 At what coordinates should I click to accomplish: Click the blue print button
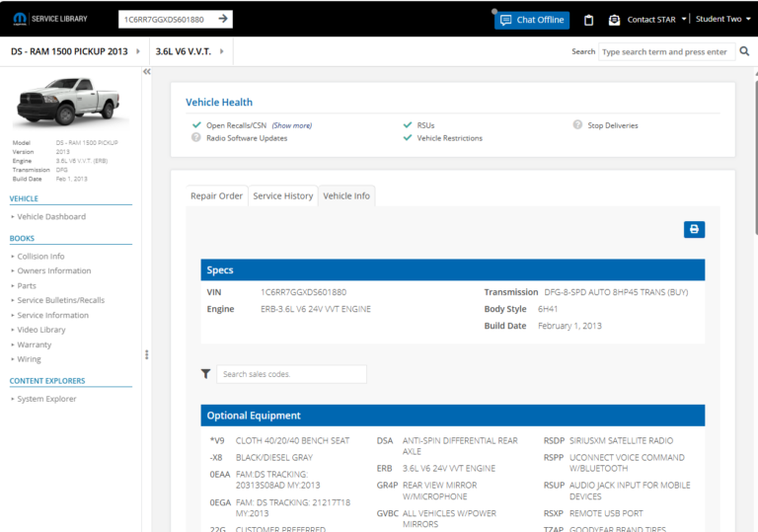pyautogui.click(x=694, y=229)
